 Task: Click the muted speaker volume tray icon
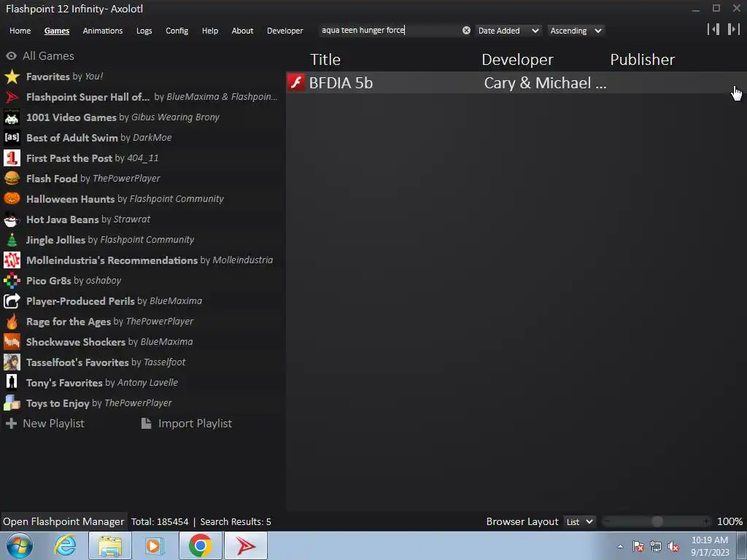click(673, 546)
